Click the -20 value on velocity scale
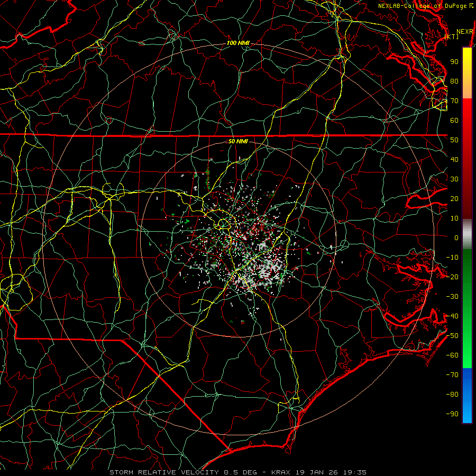 click(x=452, y=277)
